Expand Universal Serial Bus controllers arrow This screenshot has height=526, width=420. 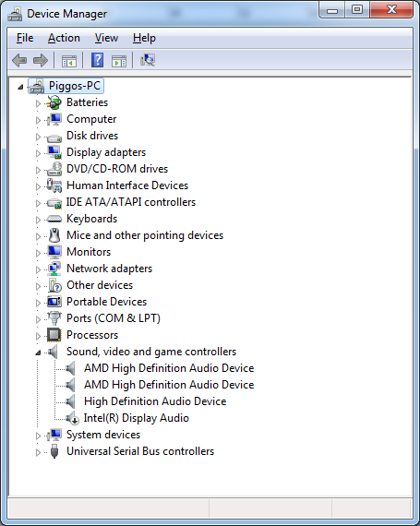coord(38,452)
